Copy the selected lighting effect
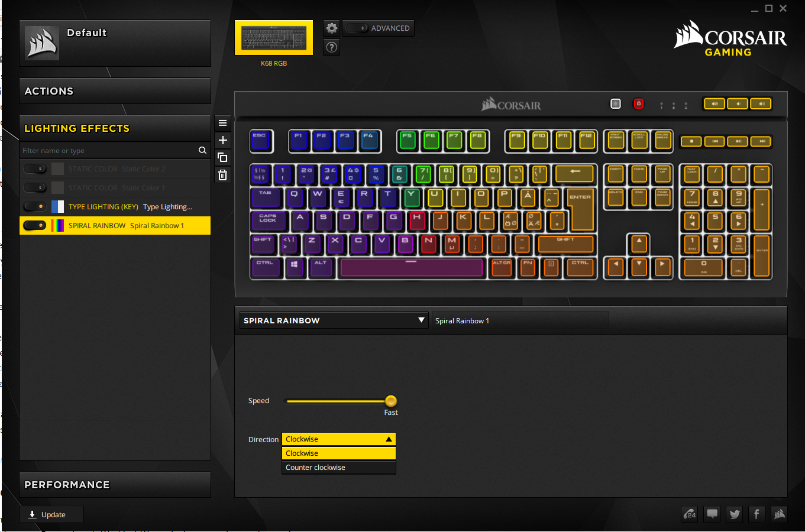Image resolution: width=805 pixels, height=532 pixels. click(223, 157)
